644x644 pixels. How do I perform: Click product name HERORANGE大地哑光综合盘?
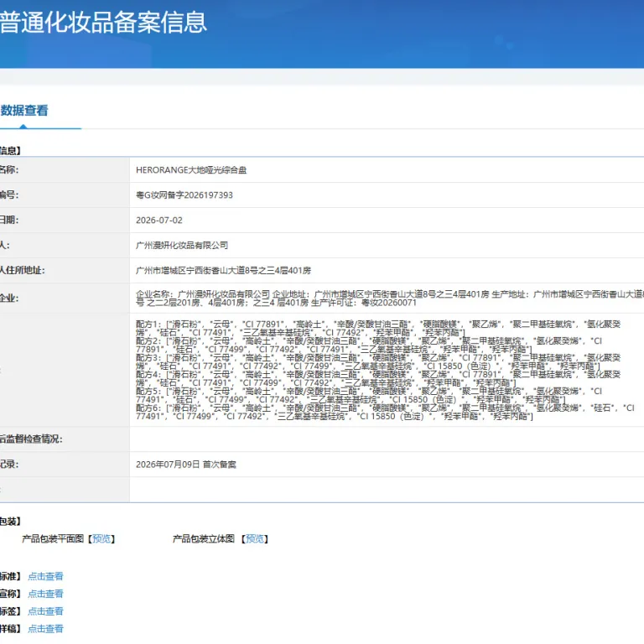tap(191, 170)
